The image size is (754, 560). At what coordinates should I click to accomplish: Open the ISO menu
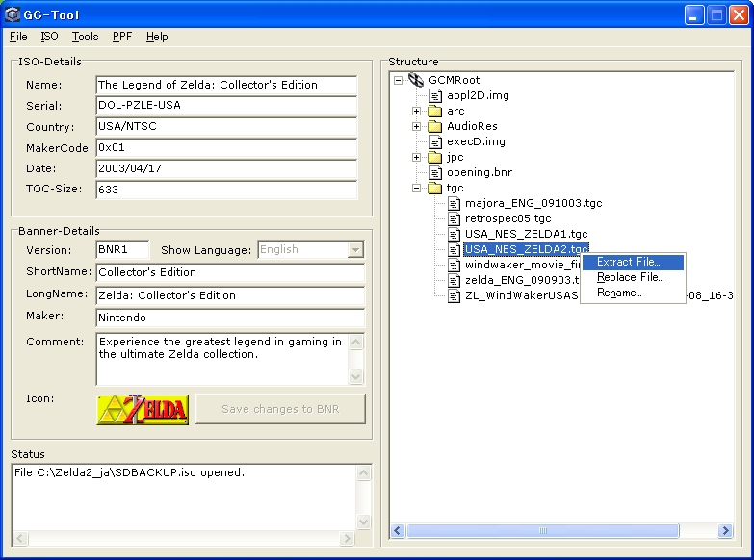[x=49, y=37]
